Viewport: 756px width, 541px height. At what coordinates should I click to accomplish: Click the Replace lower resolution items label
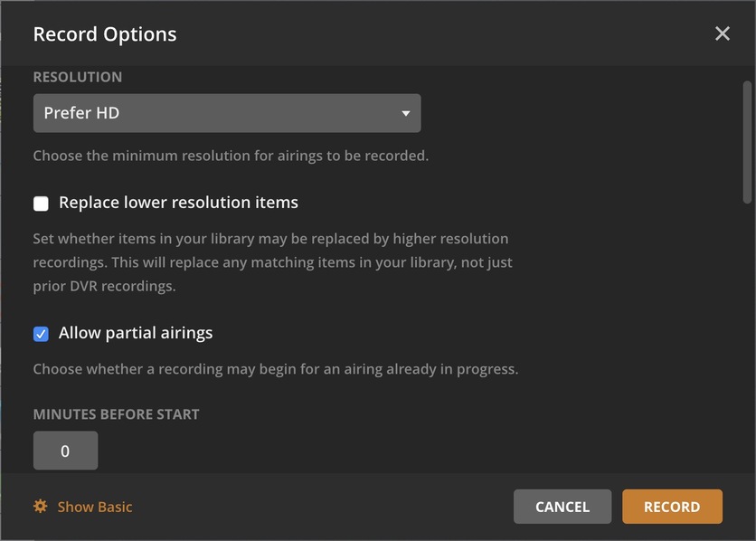178,203
